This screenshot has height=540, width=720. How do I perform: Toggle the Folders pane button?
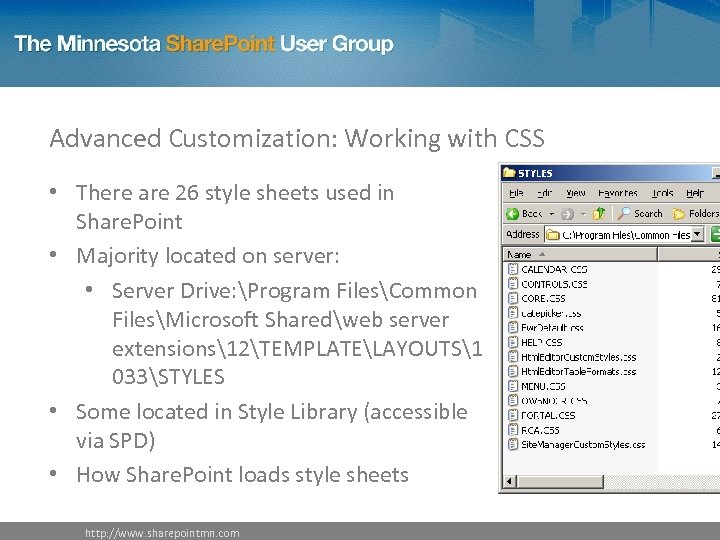(696, 214)
